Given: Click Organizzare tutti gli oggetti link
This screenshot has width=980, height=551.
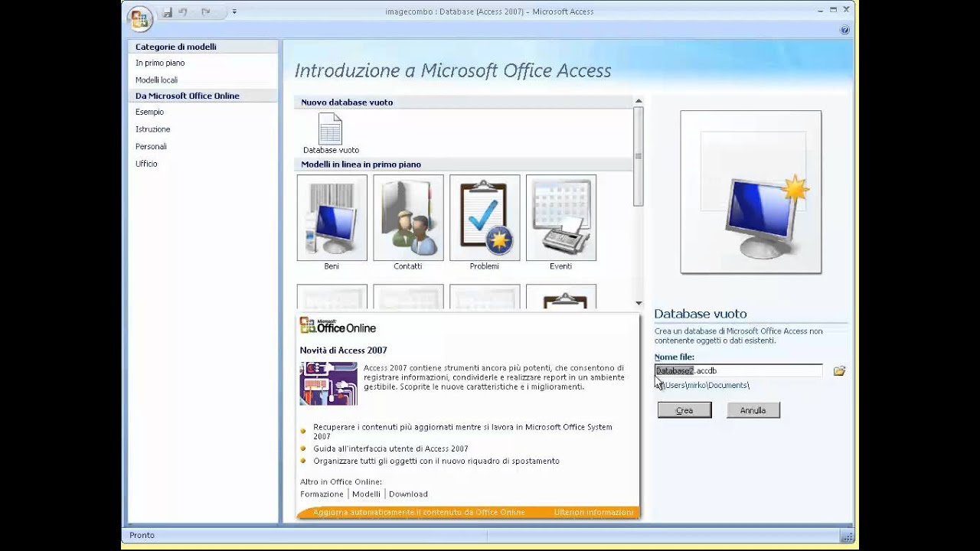Looking at the screenshot, I should point(436,461).
